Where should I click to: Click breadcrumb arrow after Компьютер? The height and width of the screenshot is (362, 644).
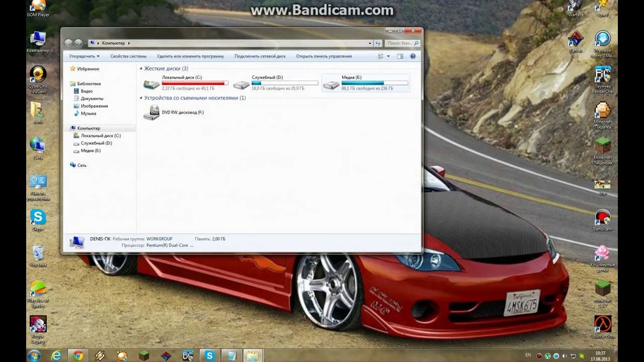point(129,43)
